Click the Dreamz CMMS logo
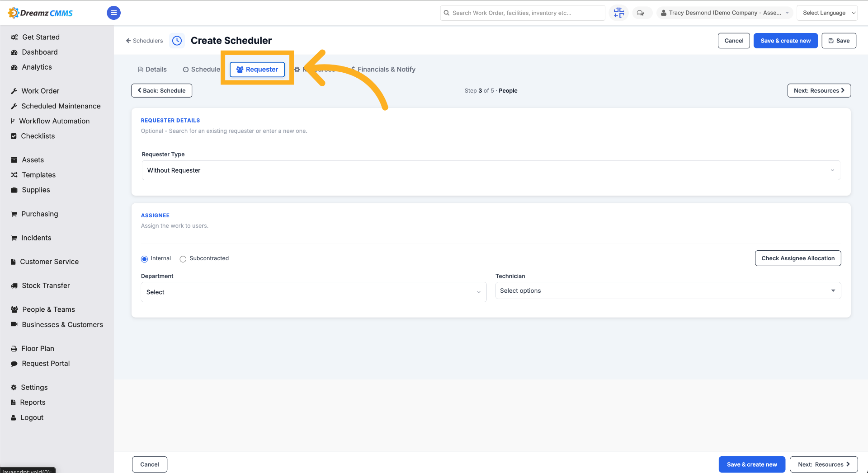 coord(41,13)
